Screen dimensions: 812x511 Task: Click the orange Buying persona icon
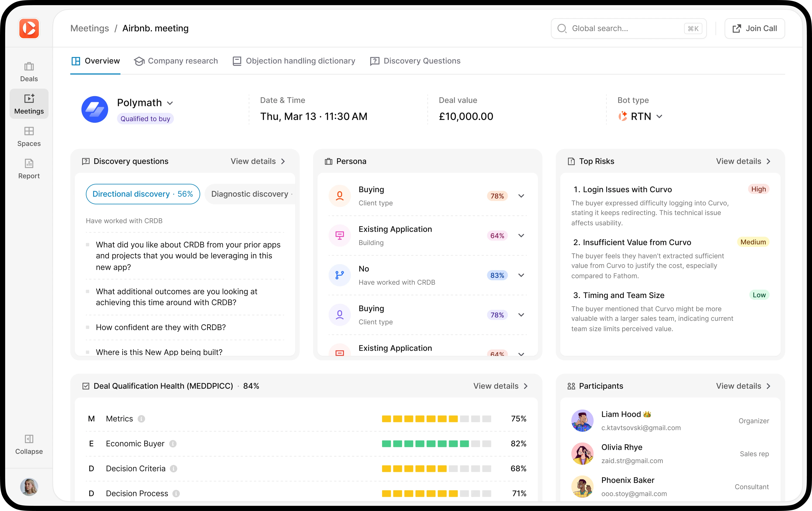[x=340, y=196]
